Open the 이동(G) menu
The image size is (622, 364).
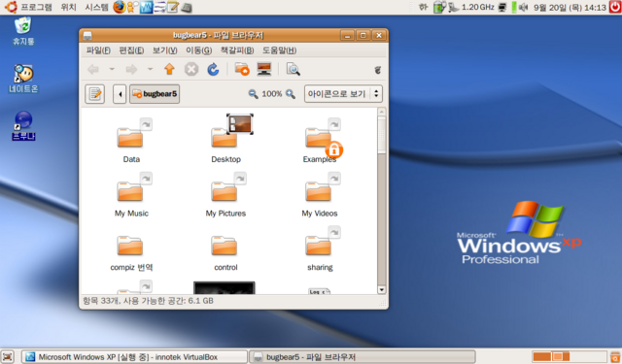click(198, 50)
